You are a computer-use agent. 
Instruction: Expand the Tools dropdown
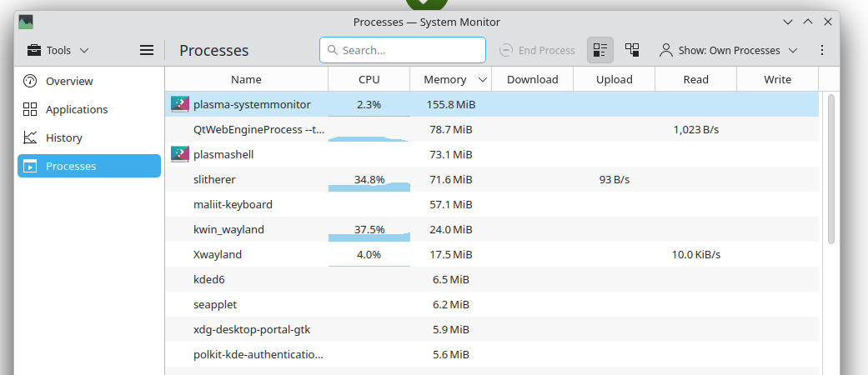[x=58, y=50]
